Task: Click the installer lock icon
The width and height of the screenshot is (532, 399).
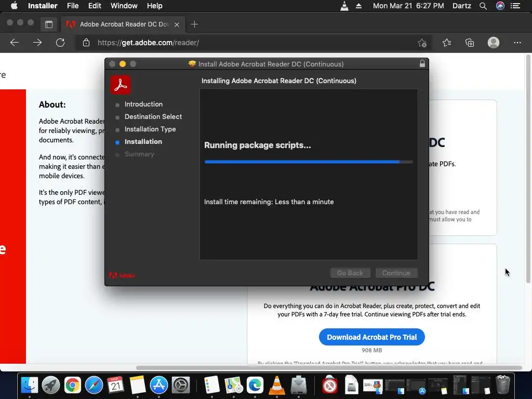Action: tap(422, 64)
